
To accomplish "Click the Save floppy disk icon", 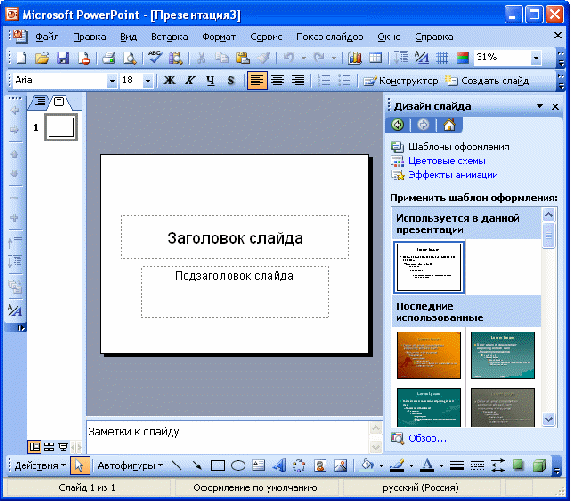I will [63, 58].
